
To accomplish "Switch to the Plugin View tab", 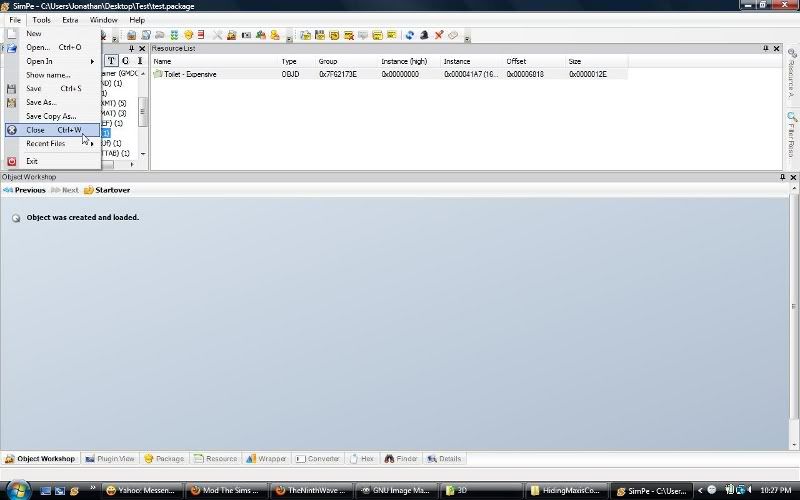I will click(x=110, y=459).
